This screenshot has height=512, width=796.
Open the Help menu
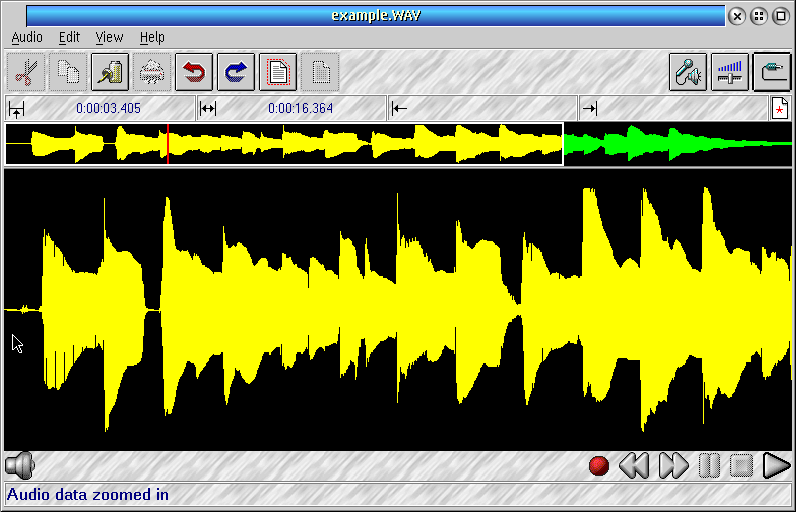152,37
